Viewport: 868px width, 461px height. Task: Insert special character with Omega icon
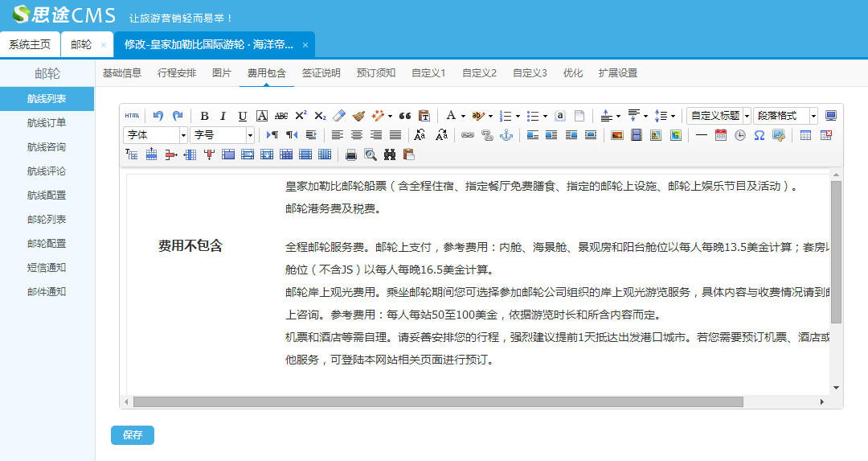[x=759, y=135]
